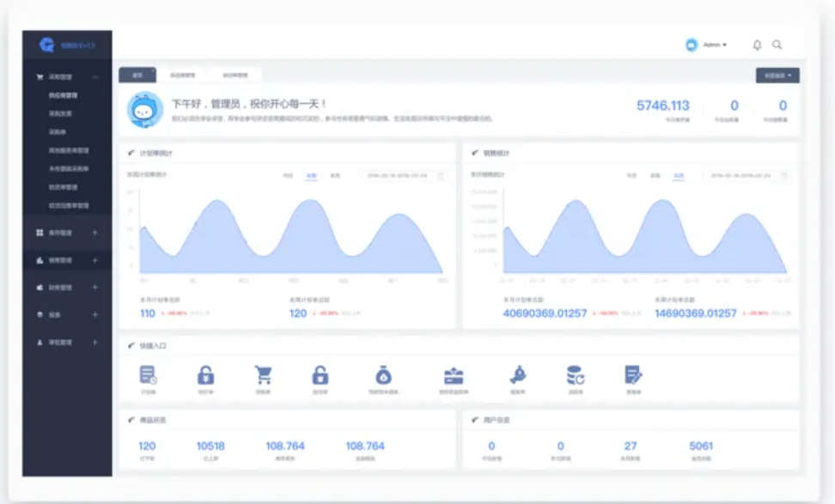Click the first padlock quick entry icon
This screenshot has height=504, width=835.
coord(204,376)
